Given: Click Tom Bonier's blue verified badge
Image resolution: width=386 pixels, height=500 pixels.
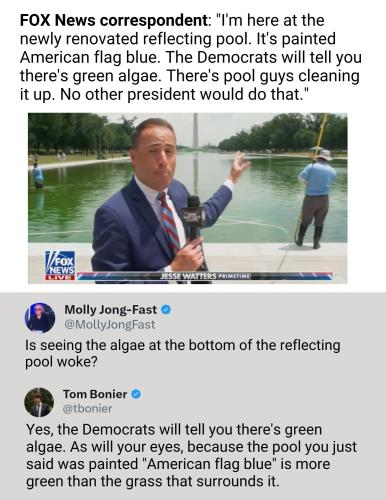Looking at the screenshot, I should coord(136,394).
